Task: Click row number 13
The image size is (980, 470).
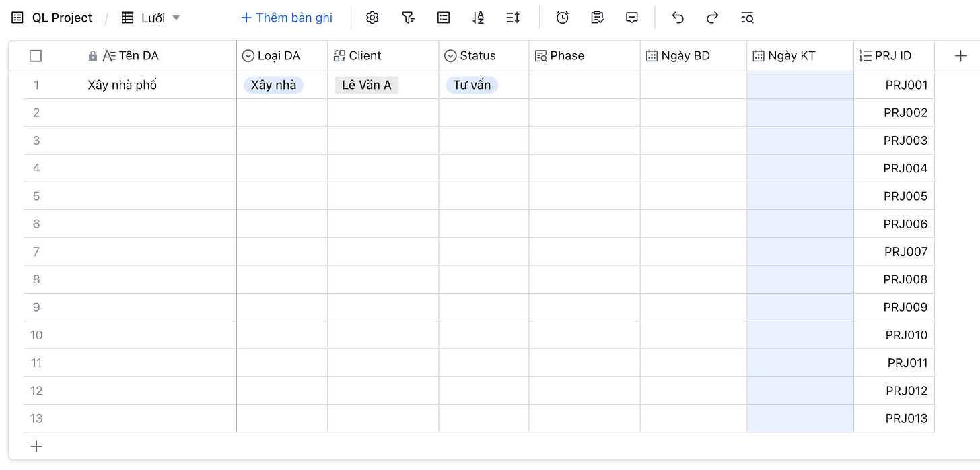Action: click(x=36, y=418)
